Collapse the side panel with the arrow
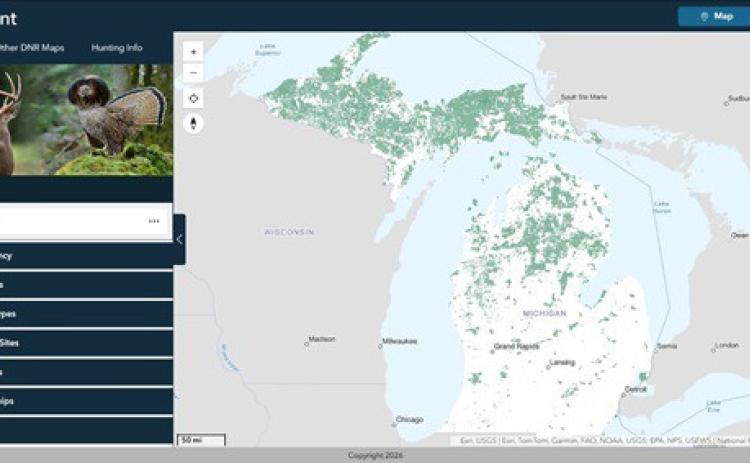 (179, 239)
